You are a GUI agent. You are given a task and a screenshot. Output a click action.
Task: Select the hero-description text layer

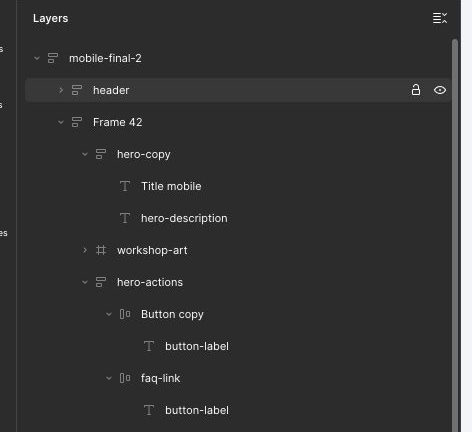click(184, 218)
